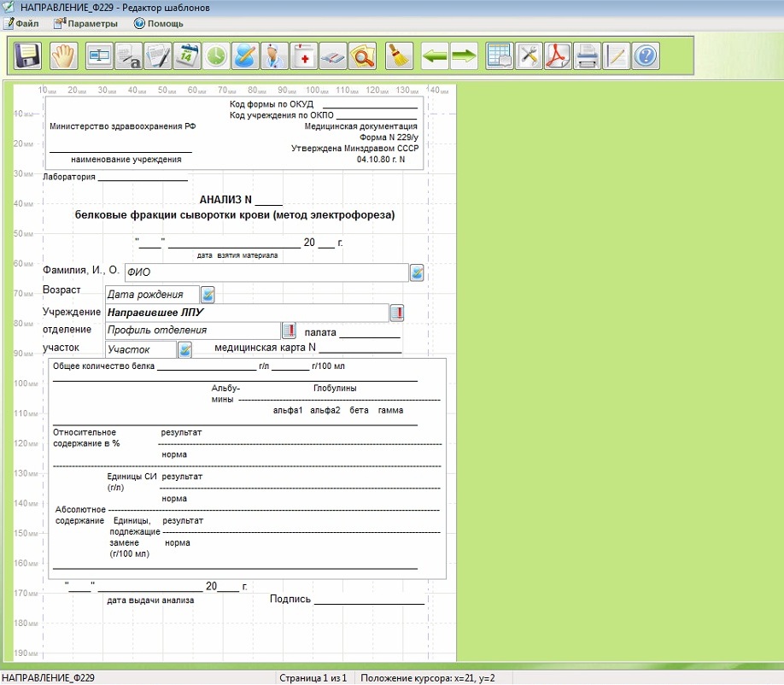784x685 pixels.
Task: Click the 'палата' label
Action: (x=320, y=333)
